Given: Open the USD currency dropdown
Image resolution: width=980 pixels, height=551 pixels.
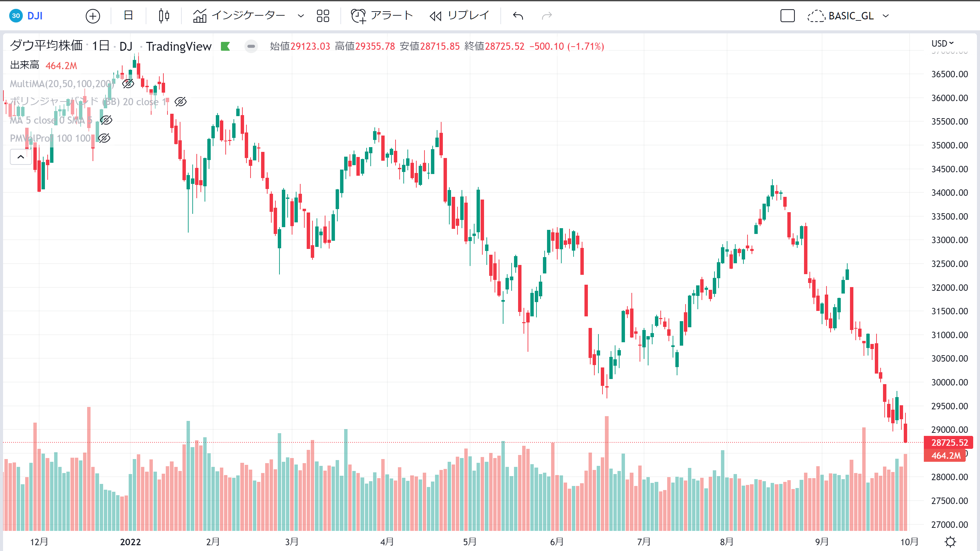Looking at the screenshot, I should (x=942, y=43).
